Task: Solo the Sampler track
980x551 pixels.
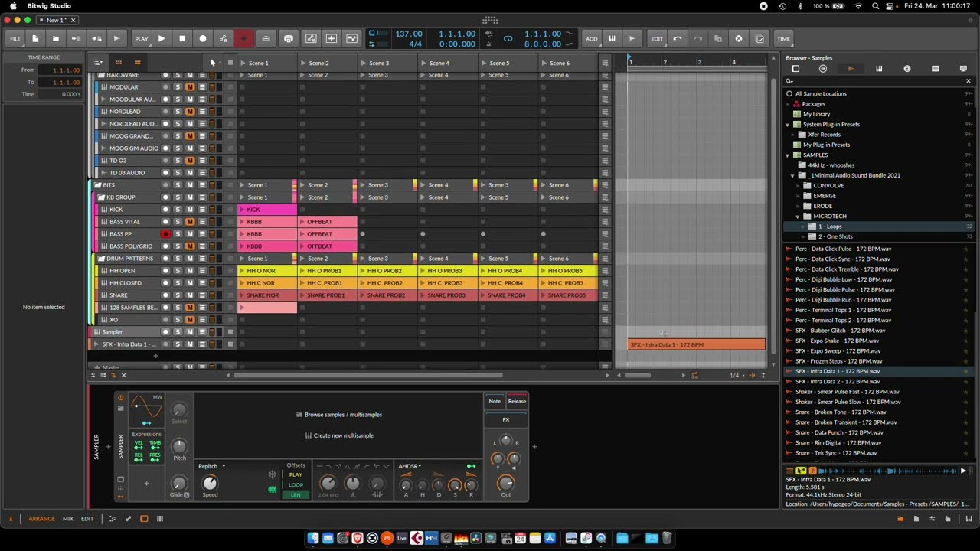Action: coord(178,332)
